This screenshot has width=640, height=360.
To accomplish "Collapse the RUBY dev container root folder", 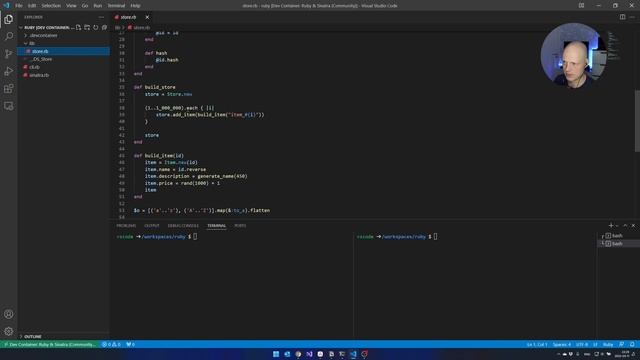I will point(46,27).
